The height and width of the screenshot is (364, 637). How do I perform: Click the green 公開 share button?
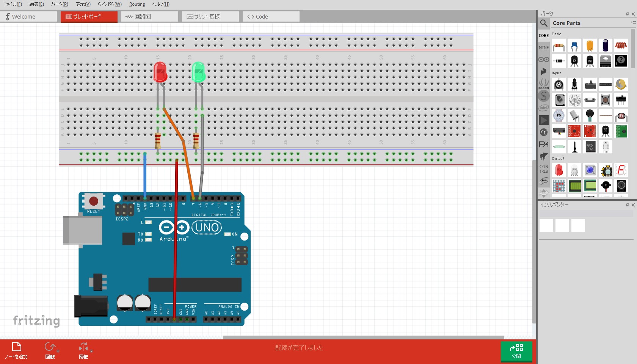pyautogui.click(x=516, y=352)
